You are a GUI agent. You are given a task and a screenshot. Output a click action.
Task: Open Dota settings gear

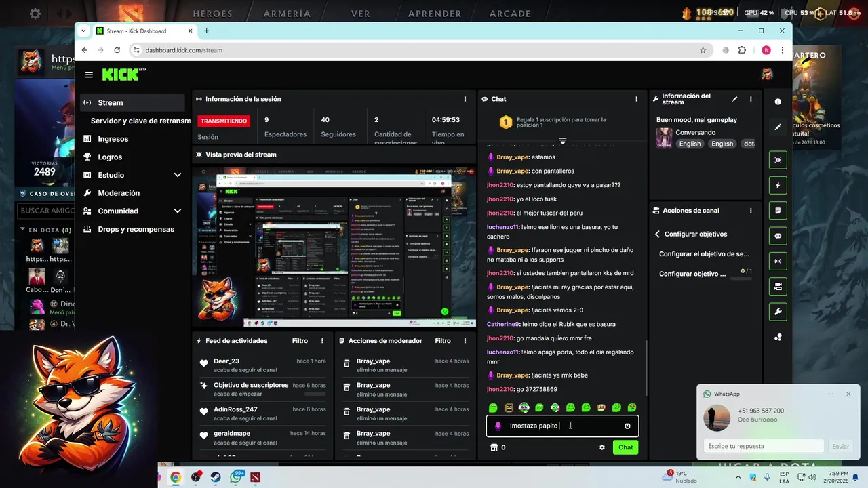[35, 14]
